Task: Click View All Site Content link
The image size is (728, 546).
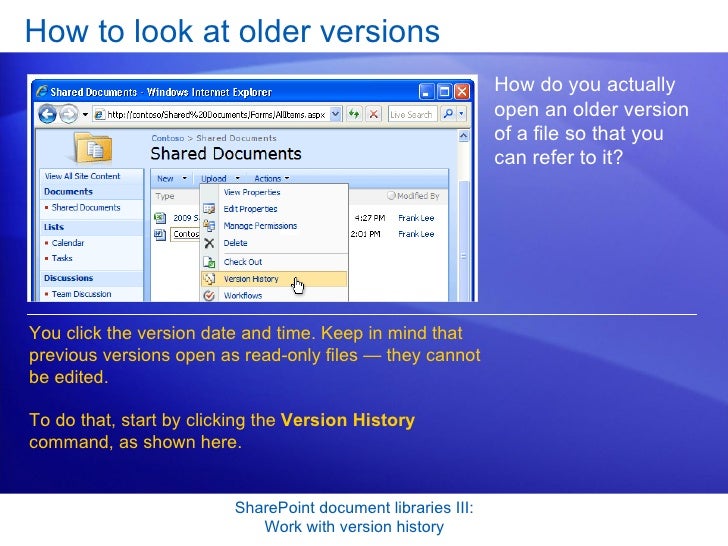Action: coord(82,176)
